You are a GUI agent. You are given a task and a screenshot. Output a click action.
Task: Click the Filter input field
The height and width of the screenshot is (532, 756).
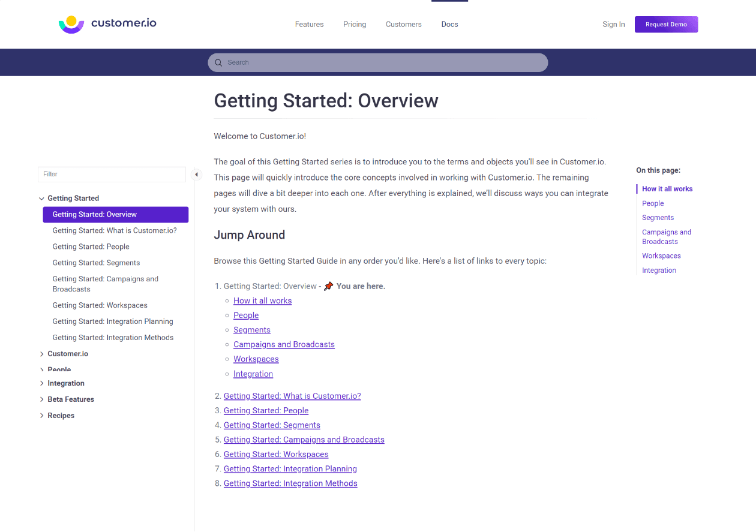[x=112, y=174]
